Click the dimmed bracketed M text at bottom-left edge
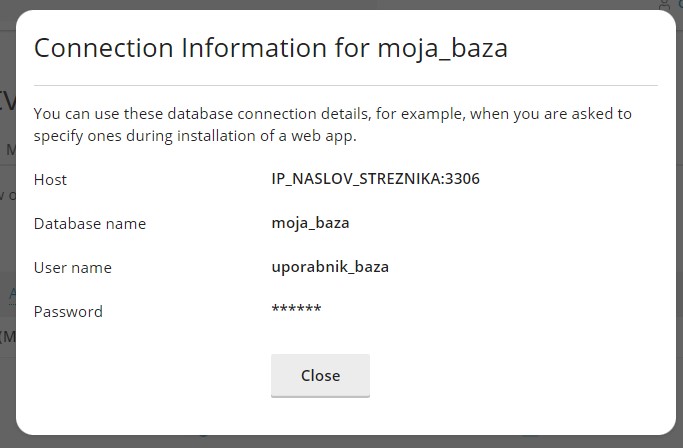683x448 pixels. click(8, 337)
